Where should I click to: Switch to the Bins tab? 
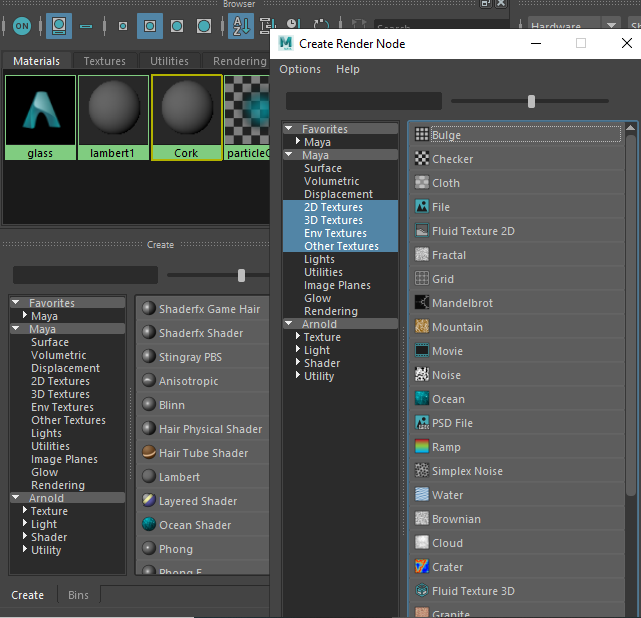tap(78, 595)
